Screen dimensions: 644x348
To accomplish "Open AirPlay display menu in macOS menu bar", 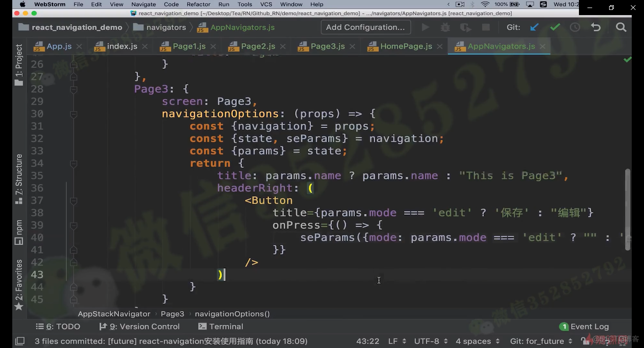I will (x=530, y=4).
